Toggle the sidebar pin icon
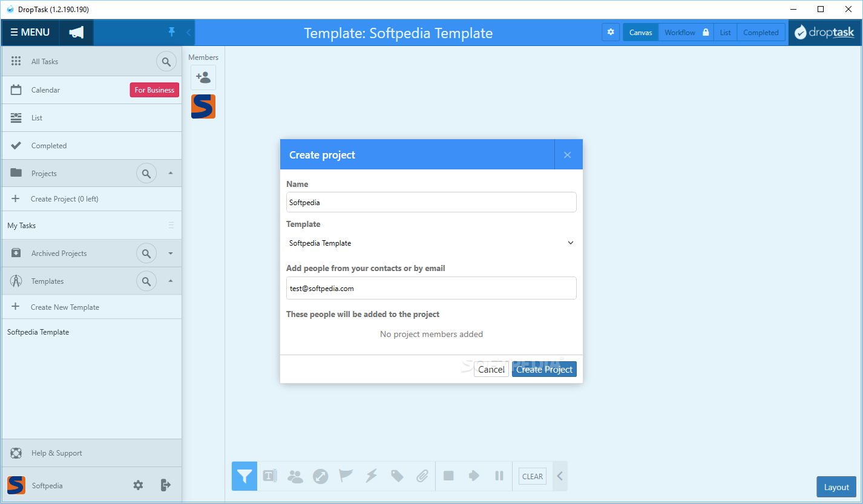The width and height of the screenshot is (863, 504). tap(172, 32)
